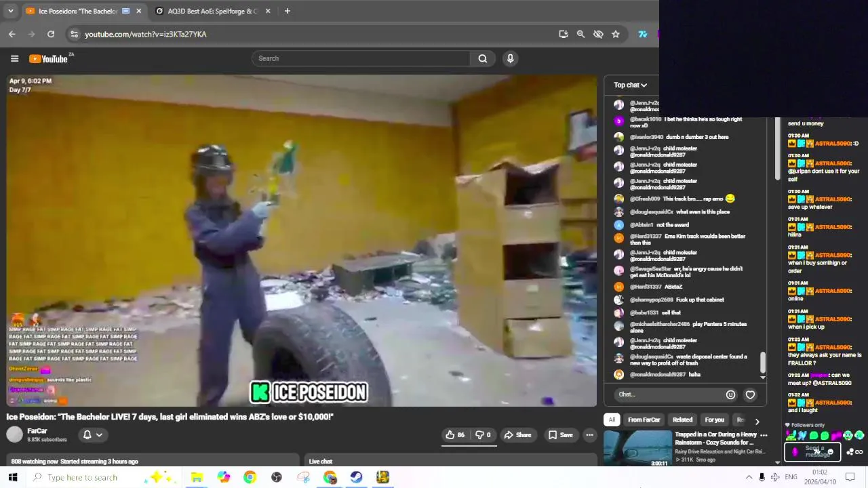Click the crossed-out eye icon in address bar

(598, 34)
